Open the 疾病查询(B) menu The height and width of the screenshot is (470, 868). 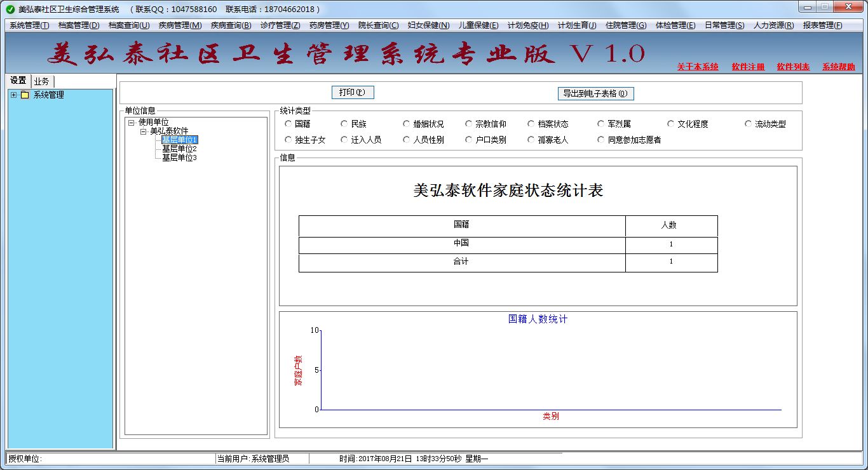pyautogui.click(x=231, y=25)
